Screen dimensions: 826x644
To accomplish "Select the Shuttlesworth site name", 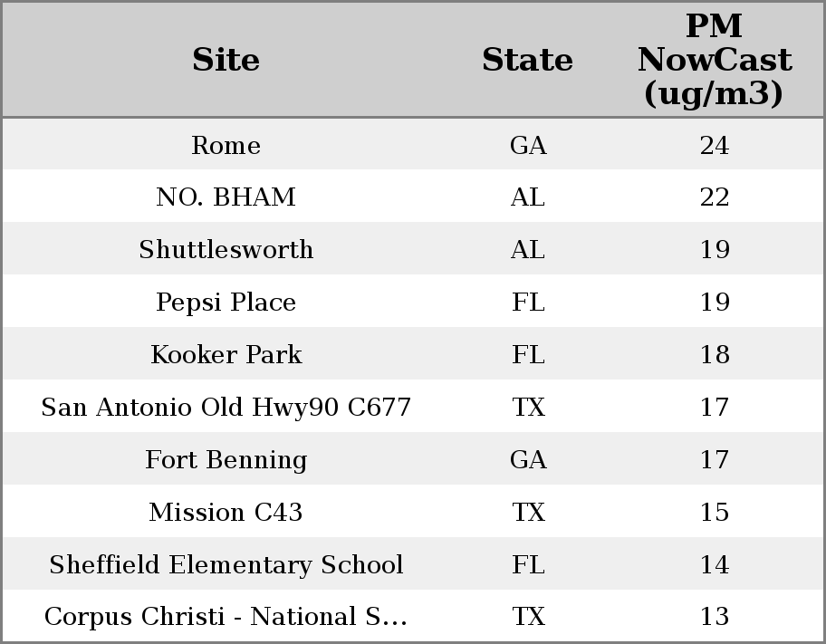I will pos(226,250).
